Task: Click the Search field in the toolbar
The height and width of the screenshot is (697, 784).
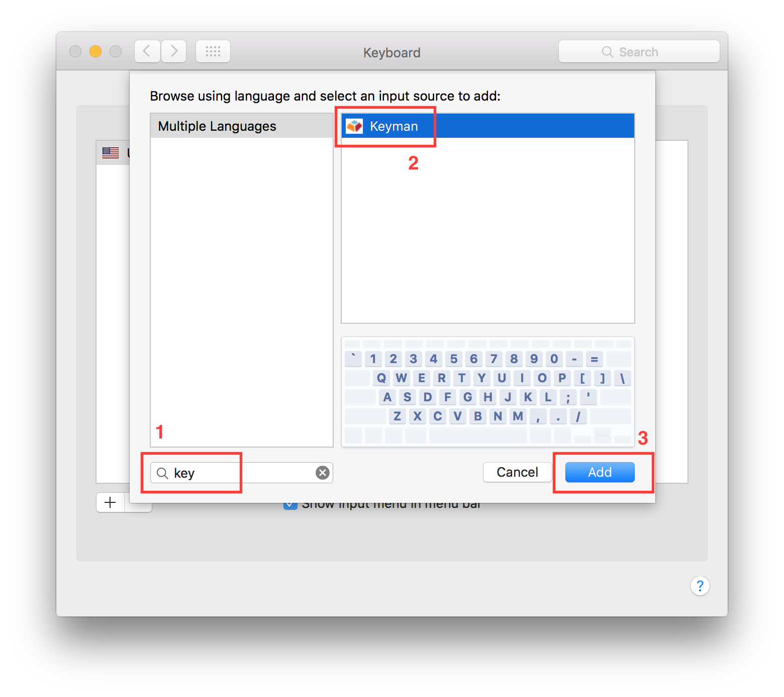Action: pos(639,52)
